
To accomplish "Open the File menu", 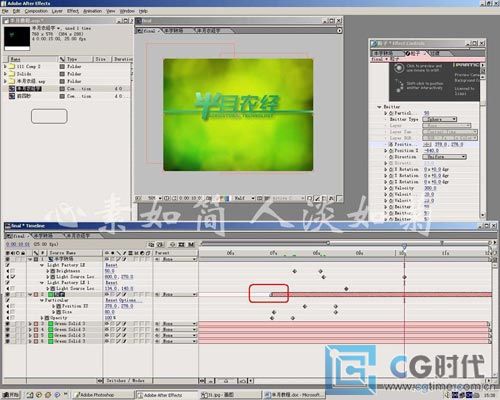I will [5, 11].
